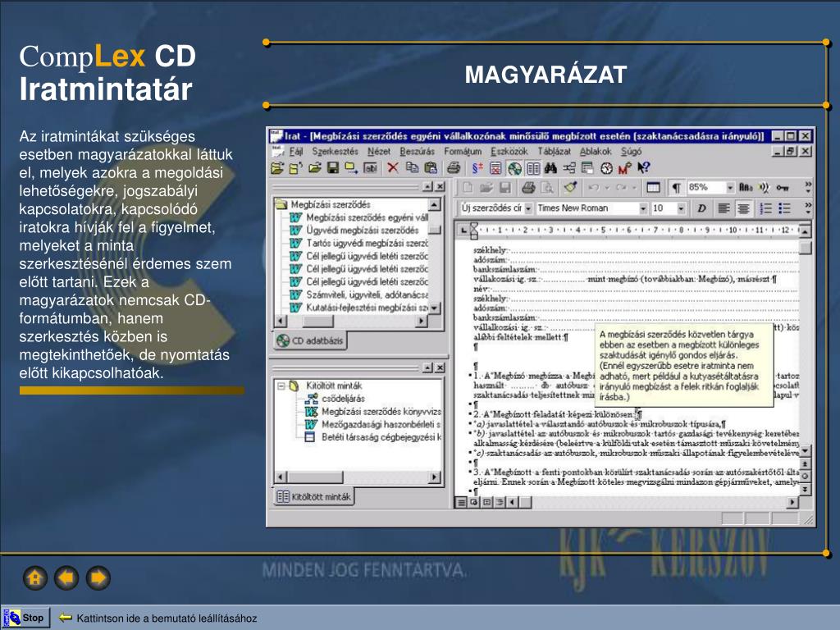840x630 pixels.
Task: Open the zoom 85% dropdown
Action: [729, 188]
